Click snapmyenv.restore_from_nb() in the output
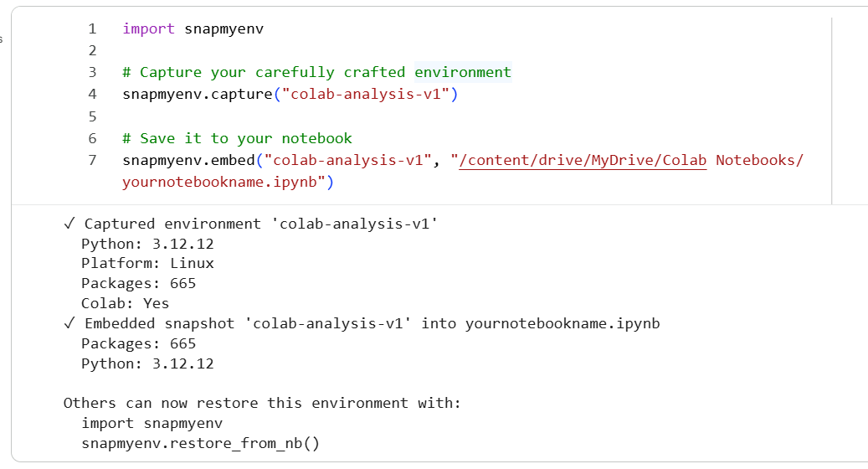The width and height of the screenshot is (868, 469). pos(200,444)
